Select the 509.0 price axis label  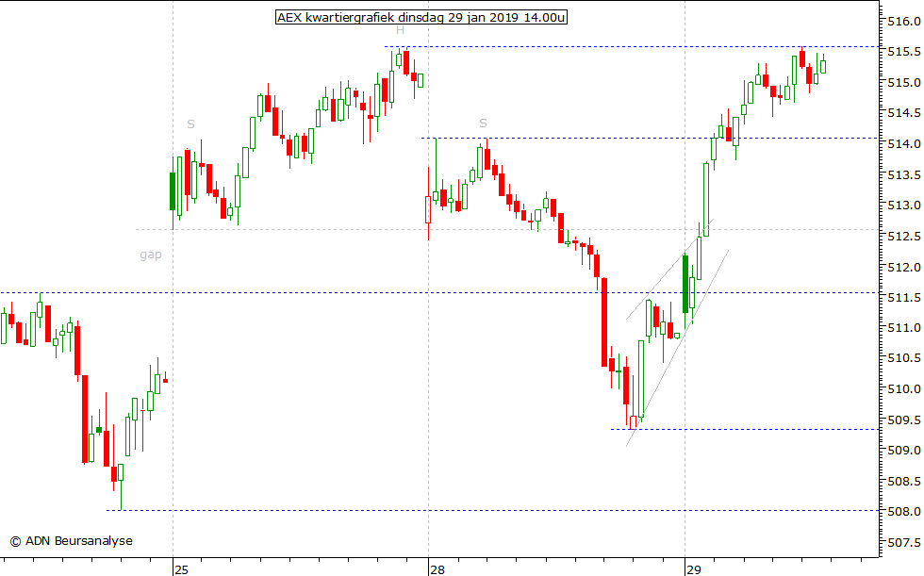904,451
